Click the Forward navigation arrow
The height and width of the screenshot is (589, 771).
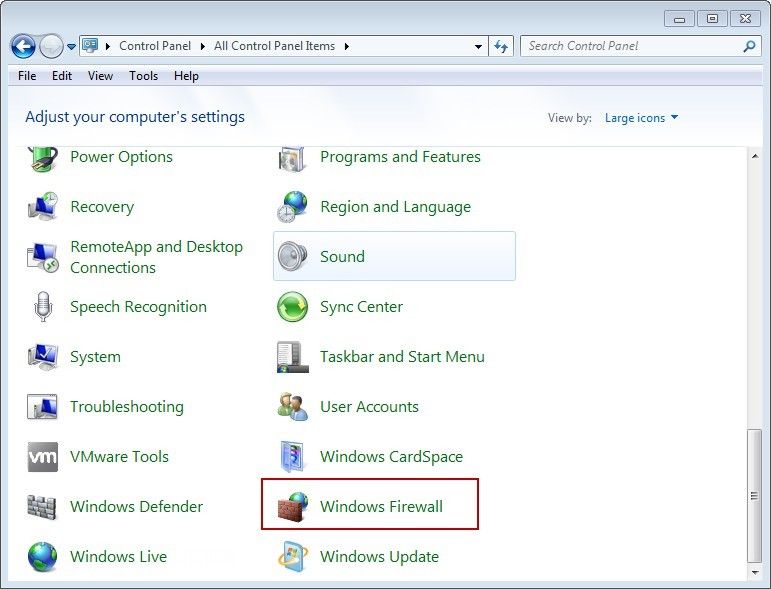[x=51, y=47]
